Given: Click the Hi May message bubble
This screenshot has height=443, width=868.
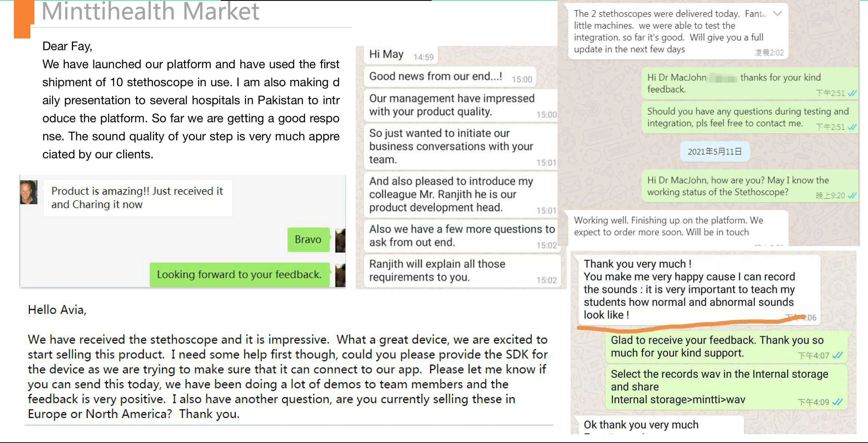Looking at the screenshot, I should (401, 55).
